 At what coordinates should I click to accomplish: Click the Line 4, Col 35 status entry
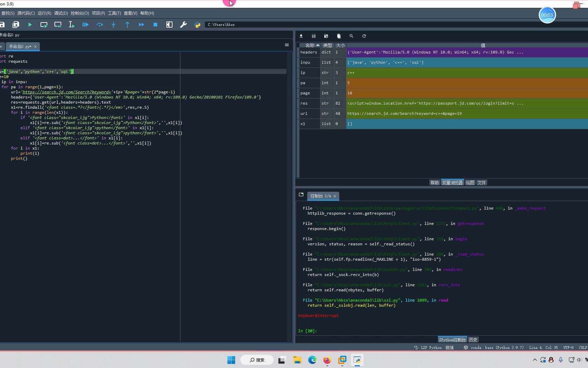coord(543,348)
